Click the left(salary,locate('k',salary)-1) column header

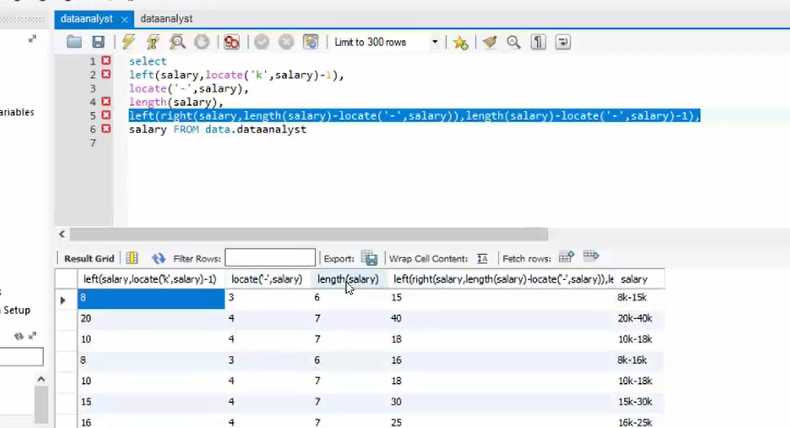(x=150, y=279)
